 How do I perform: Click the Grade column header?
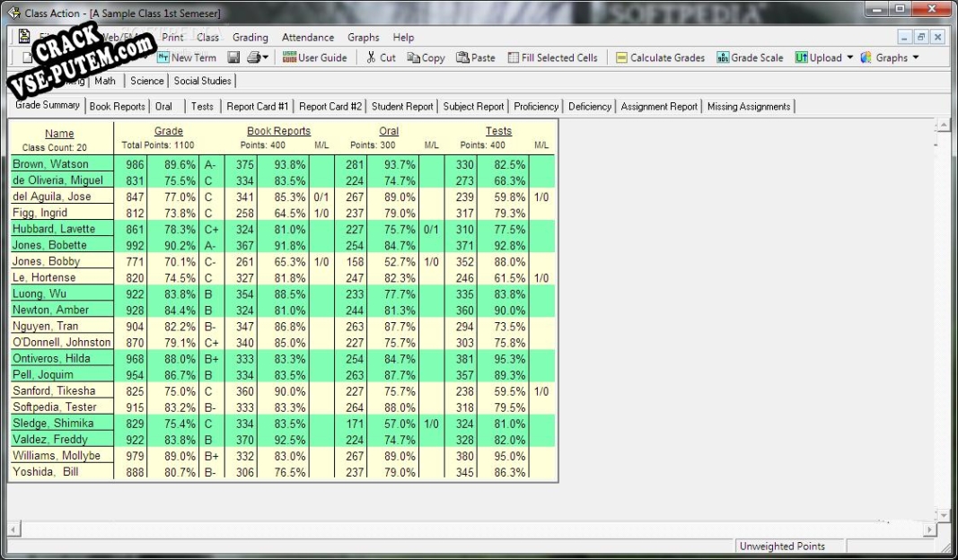click(169, 131)
